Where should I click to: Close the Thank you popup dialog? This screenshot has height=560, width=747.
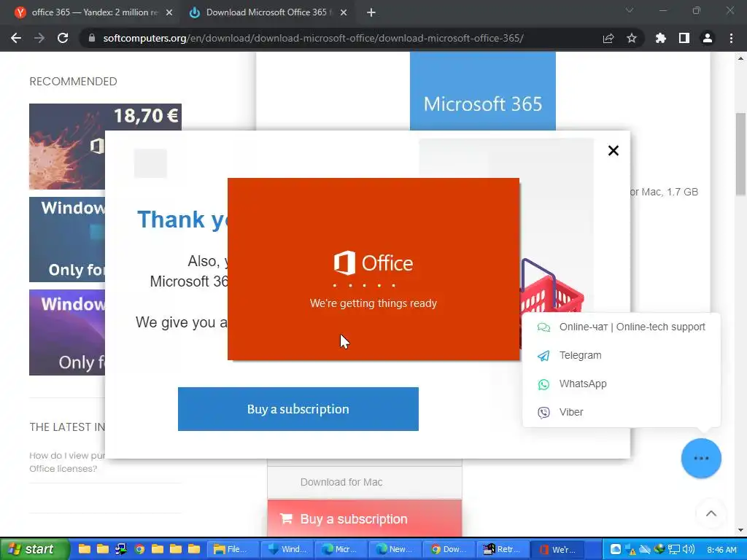coord(613,150)
